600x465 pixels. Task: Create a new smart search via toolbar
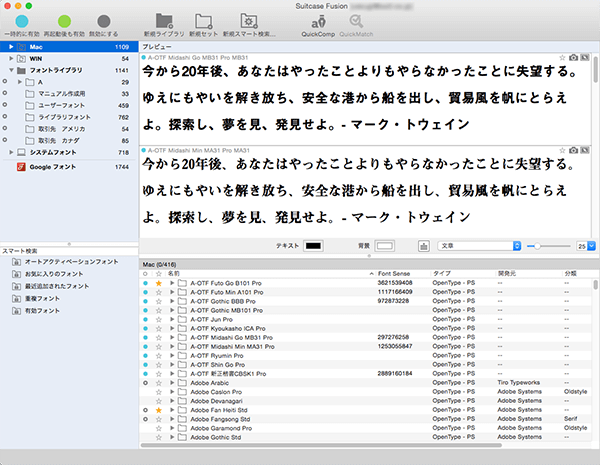(249, 21)
